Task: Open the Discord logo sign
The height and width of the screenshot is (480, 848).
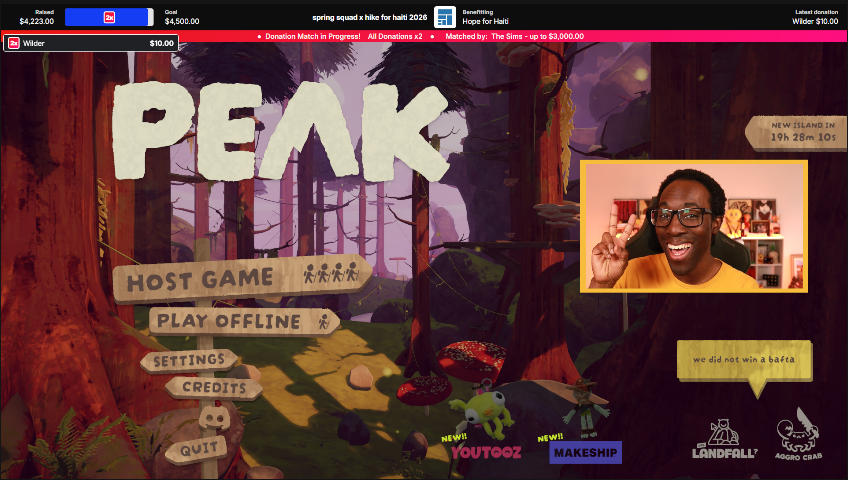Action: [215, 418]
